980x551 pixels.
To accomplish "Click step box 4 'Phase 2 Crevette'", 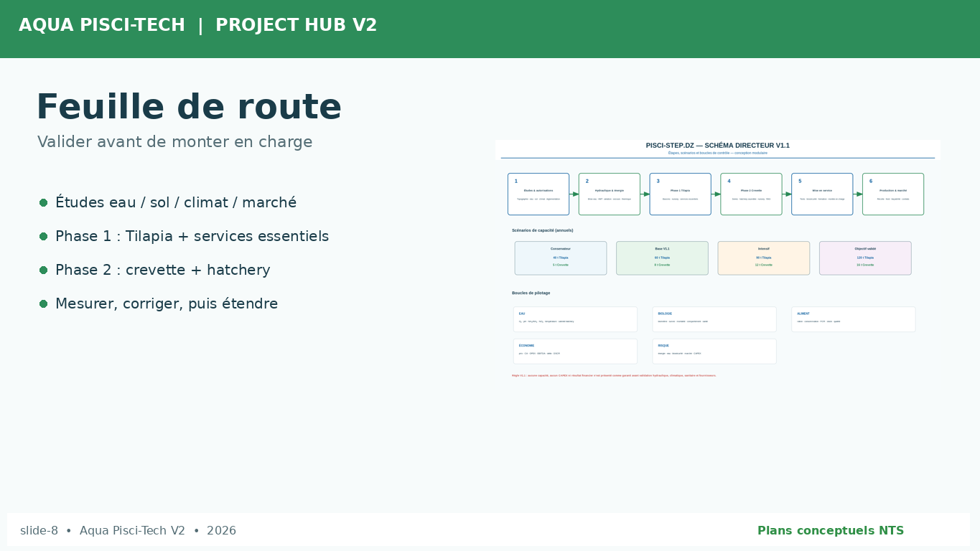I will [x=752, y=194].
